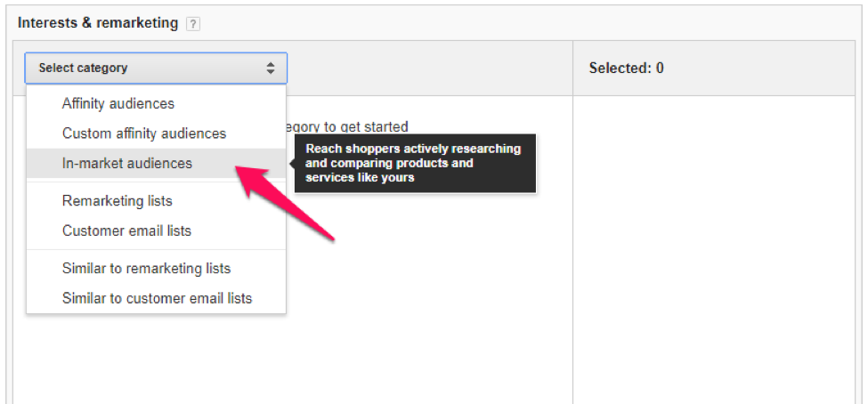Click the help question mark icon
This screenshot has width=868, height=404.
coord(193,24)
